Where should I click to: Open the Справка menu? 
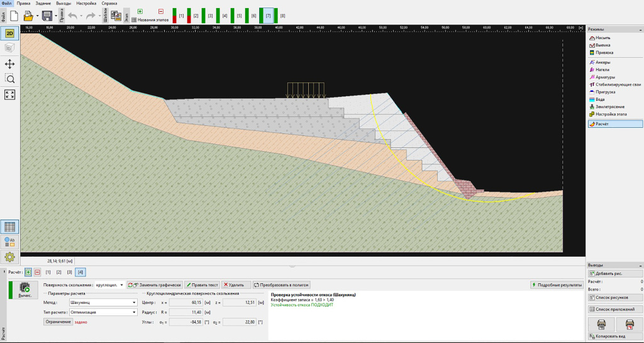pos(109,3)
